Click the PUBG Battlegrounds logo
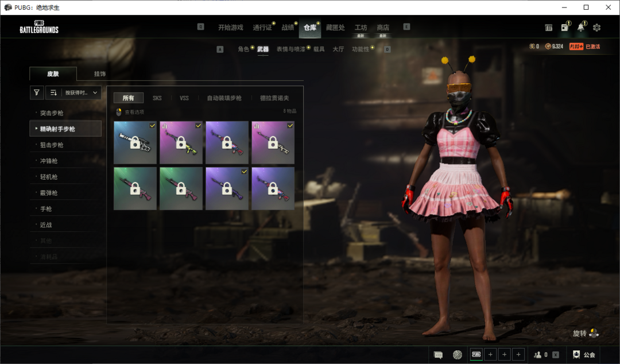Screen dimensions: 620x364 coord(39,27)
